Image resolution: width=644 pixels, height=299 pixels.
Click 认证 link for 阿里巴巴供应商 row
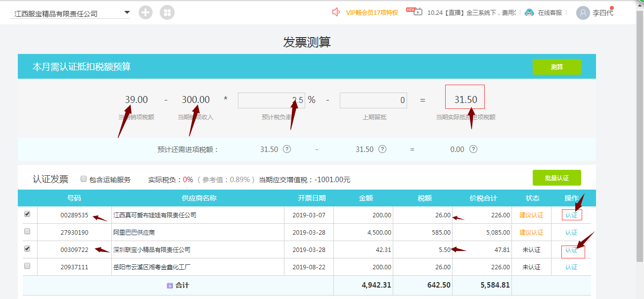click(x=571, y=233)
